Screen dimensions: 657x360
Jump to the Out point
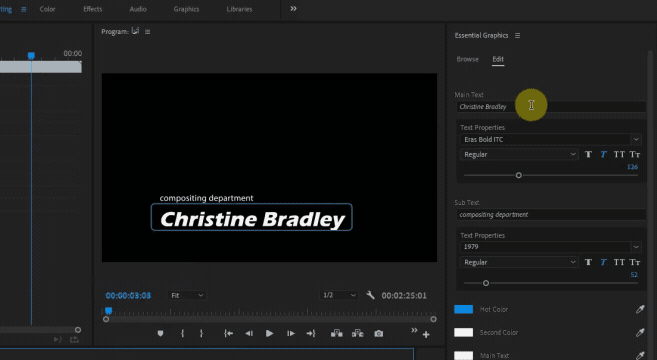point(311,334)
